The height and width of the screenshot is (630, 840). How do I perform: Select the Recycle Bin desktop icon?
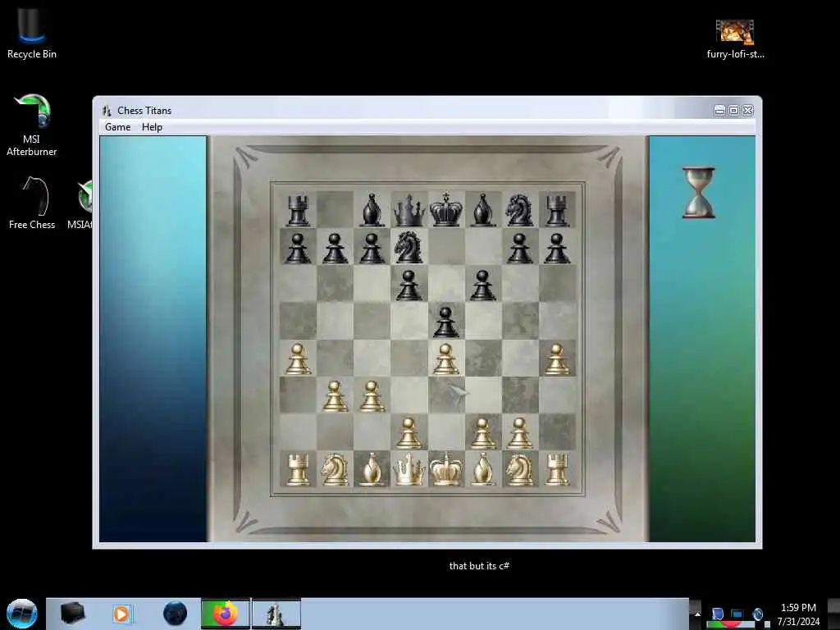(x=32, y=32)
